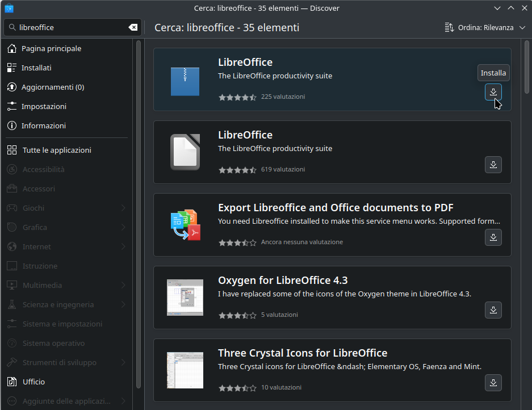Click install icon for second LibreOffice result
The width and height of the screenshot is (532, 410).
tap(493, 165)
